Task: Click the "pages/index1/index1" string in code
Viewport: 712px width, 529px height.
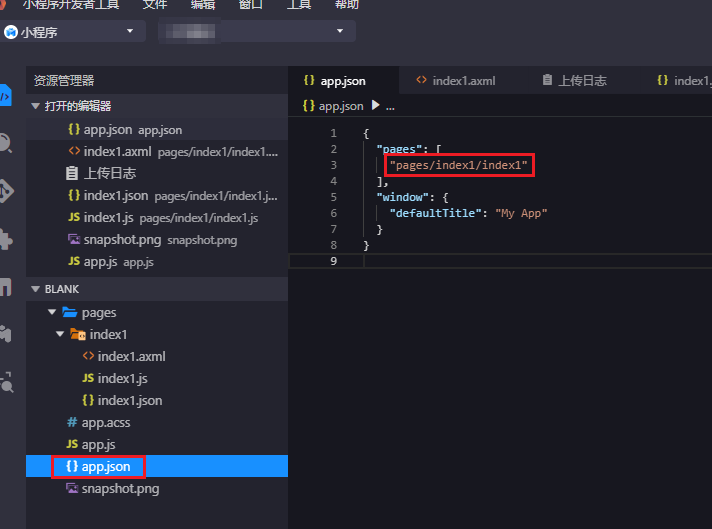Action: click(459, 165)
